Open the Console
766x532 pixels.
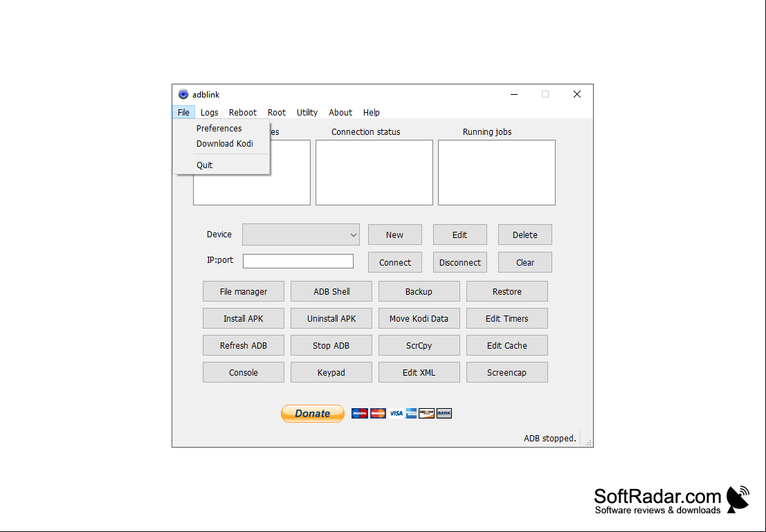pos(244,372)
